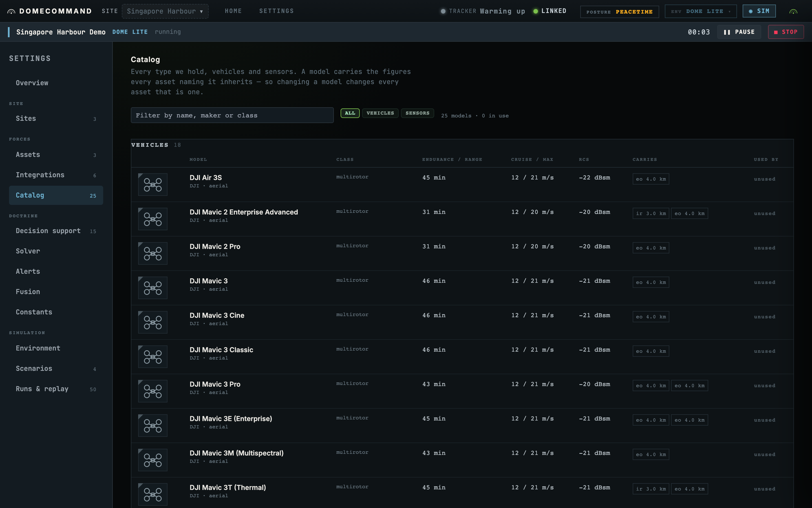This screenshot has width=812, height=508.
Task: Open the DJI Mavic 3 Classic drone icon
Action: coord(153,357)
